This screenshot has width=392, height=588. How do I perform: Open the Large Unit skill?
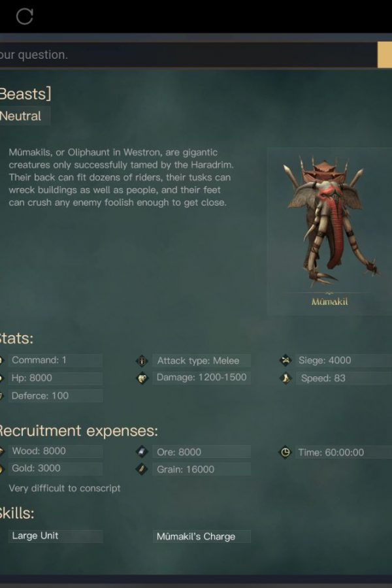[x=56, y=536]
